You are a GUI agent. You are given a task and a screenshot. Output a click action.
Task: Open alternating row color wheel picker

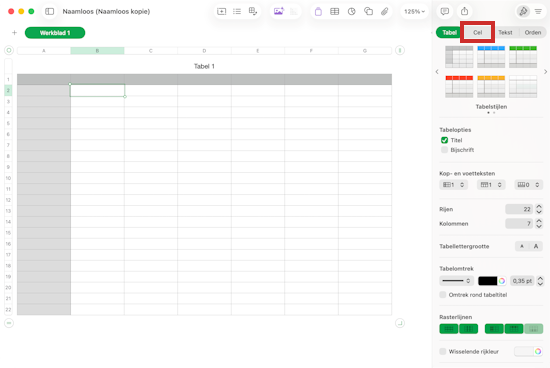[x=538, y=351]
